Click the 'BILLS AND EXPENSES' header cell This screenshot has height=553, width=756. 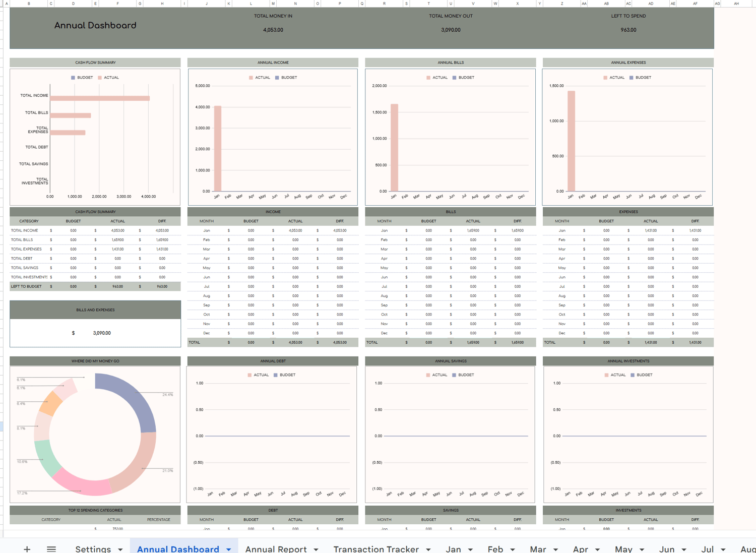point(95,310)
